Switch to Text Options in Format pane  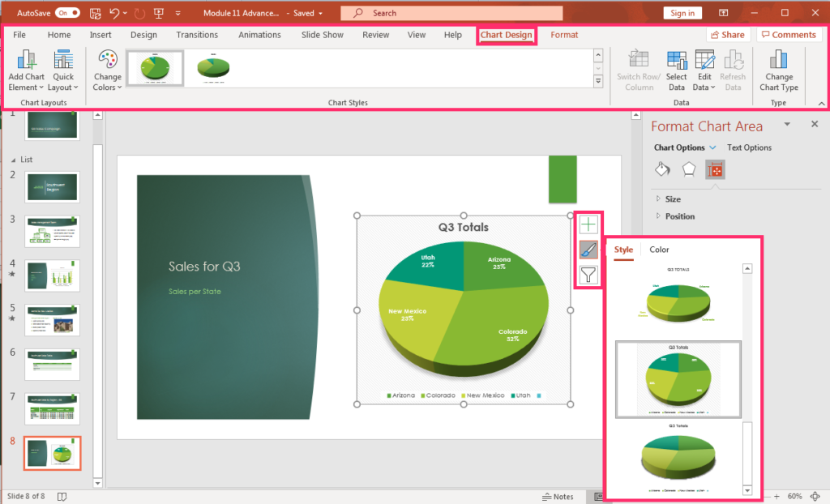748,147
